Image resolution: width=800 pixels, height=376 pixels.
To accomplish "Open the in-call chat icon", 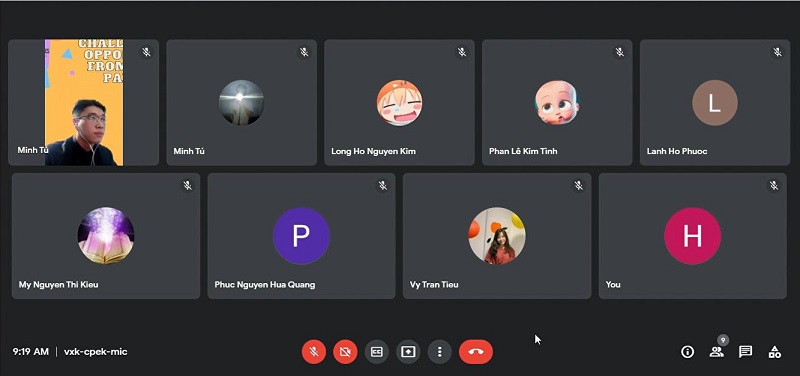I will point(745,352).
